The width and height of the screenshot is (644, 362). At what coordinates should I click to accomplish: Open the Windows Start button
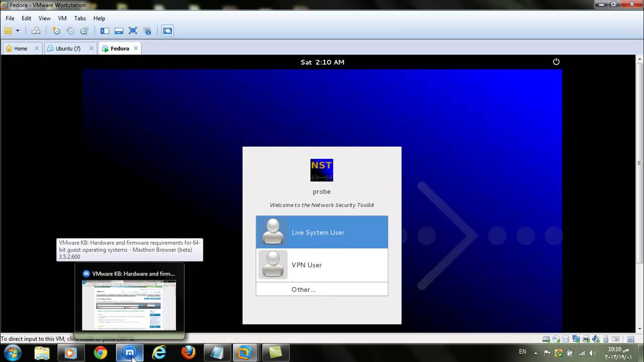[12, 353]
